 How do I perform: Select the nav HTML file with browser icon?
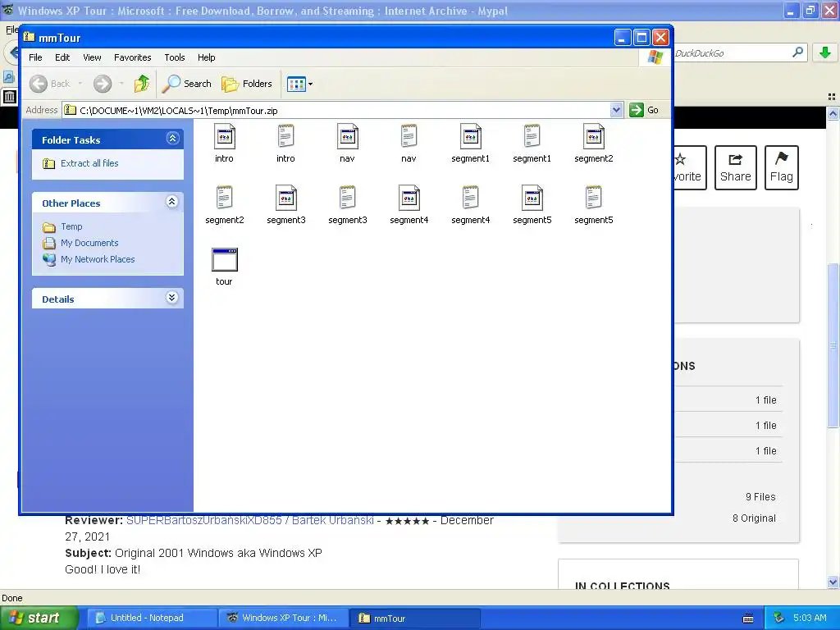tap(347, 137)
